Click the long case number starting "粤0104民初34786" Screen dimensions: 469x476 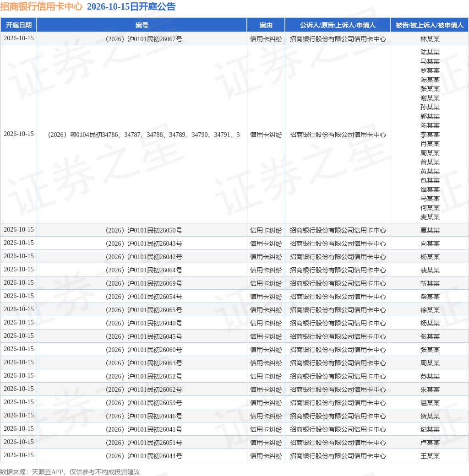[x=144, y=135]
